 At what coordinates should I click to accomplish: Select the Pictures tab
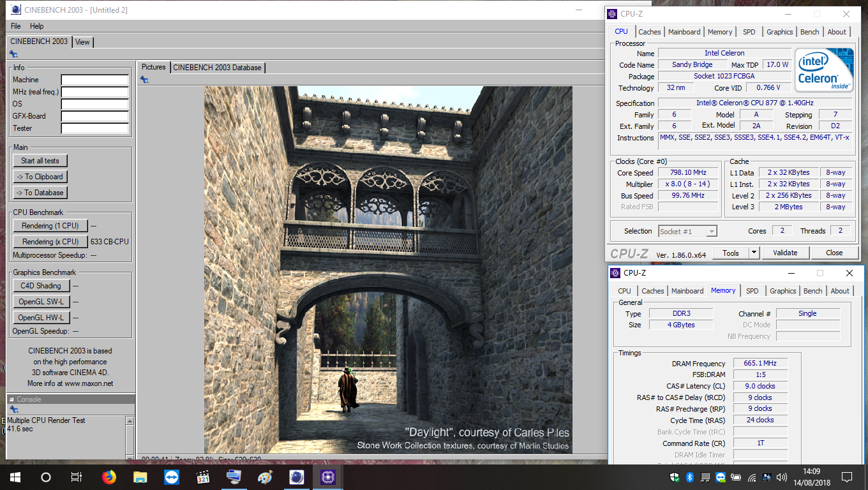pyautogui.click(x=154, y=67)
